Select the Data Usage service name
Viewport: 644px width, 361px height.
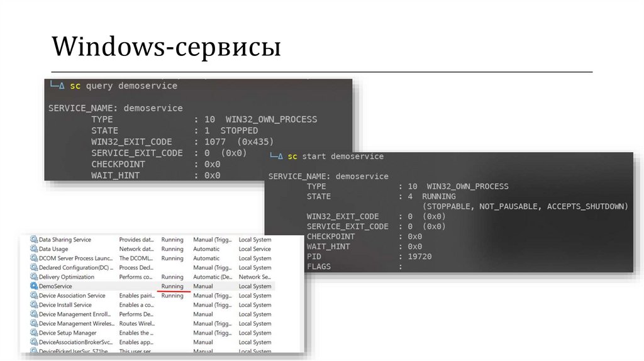point(53,249)
